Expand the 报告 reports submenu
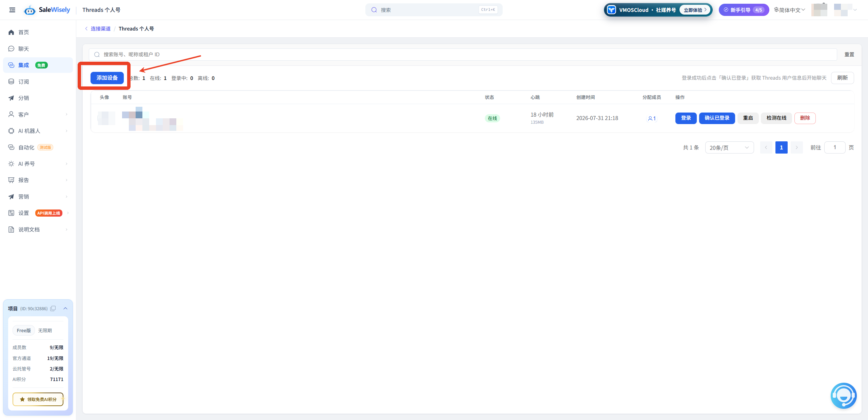 38,180
